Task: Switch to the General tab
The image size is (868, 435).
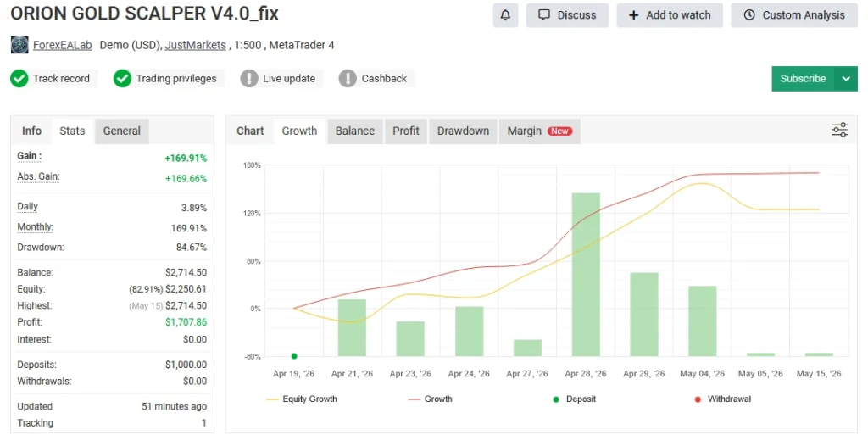Action: coord(122,131)
